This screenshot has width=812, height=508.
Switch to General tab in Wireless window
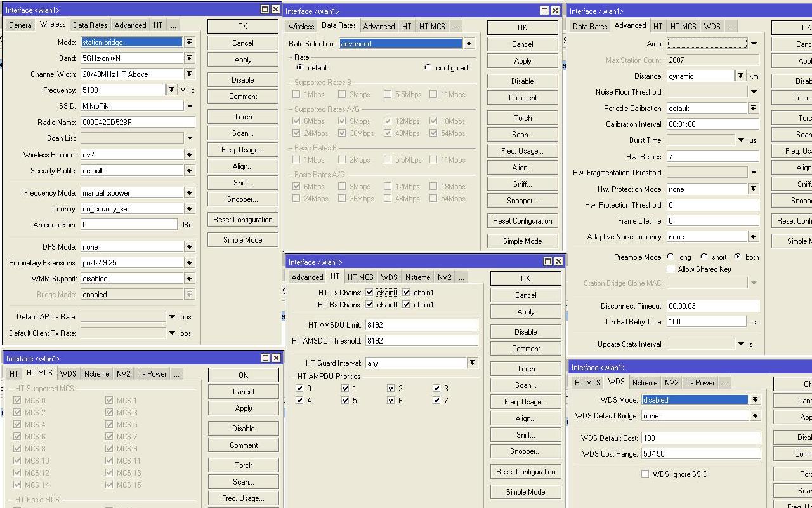click(x=20, y=25)
